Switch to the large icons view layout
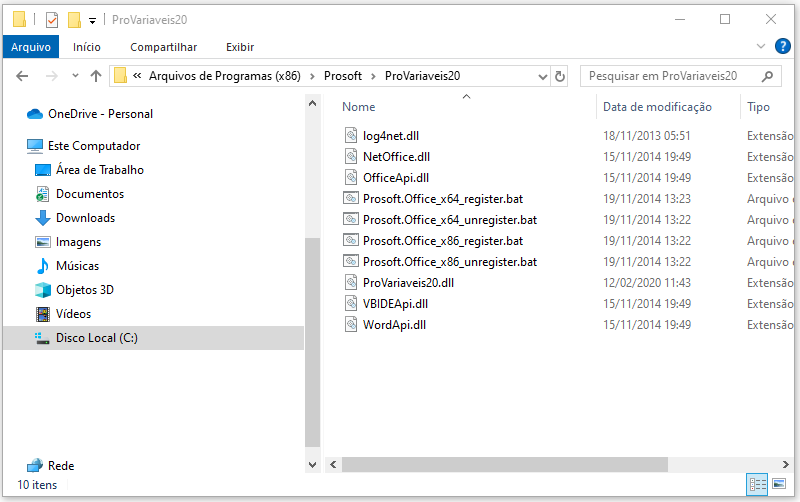 coord(779,484)
